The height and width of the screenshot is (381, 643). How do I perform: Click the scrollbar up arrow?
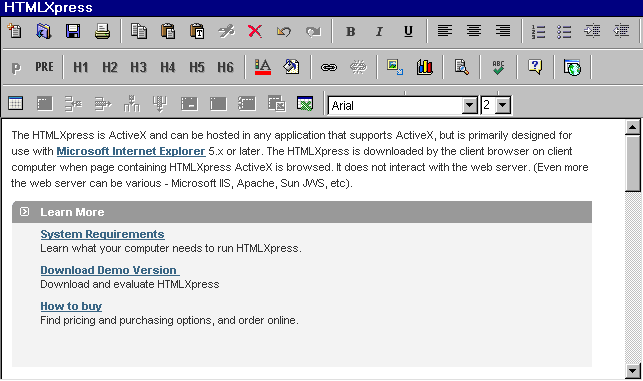tap(633, 127)
